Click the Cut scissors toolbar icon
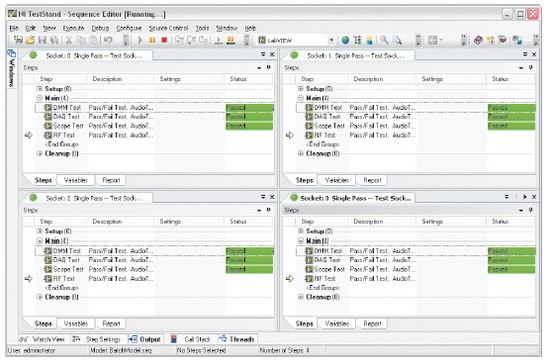Screen dimensions: 550x364 click(69, 40)
